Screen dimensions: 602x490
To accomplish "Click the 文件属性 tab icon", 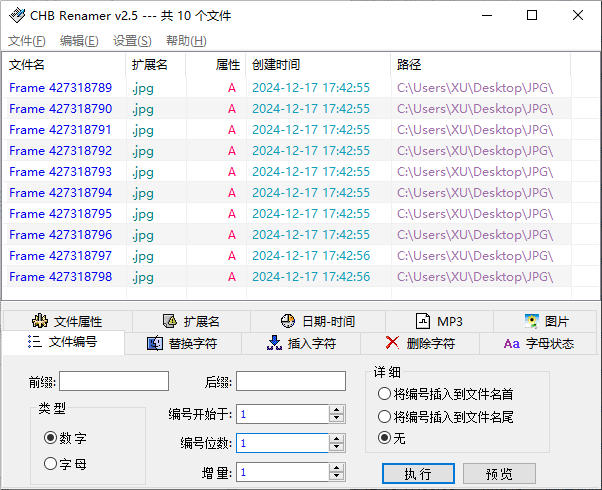I will (x=40, y=322).
